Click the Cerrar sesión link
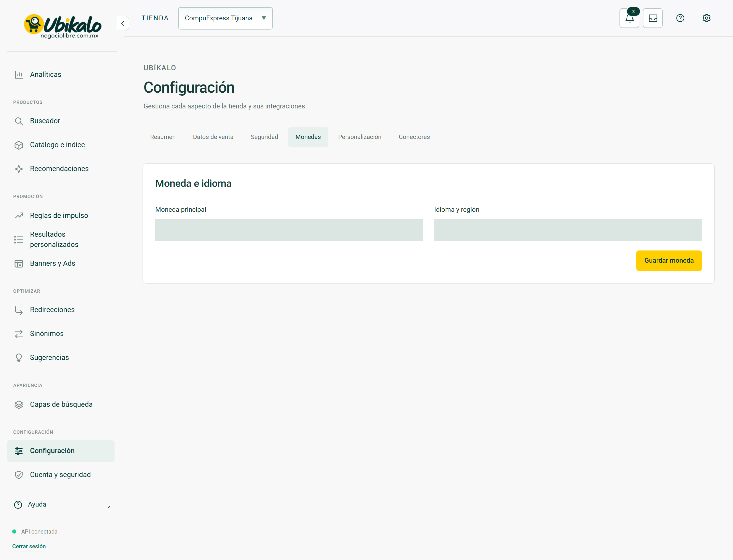Screen dimensions: 733x560 [29, 546]
